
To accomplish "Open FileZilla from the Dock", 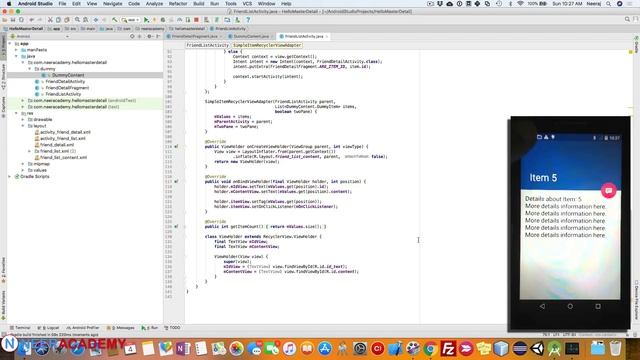I will tap(448, 349).
